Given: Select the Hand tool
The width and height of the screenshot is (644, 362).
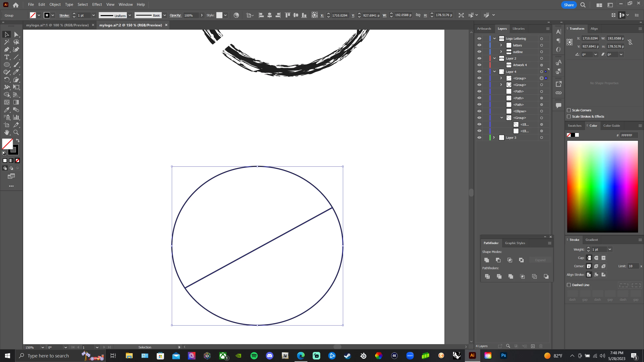Looking at the screenshot, I should pyautogui.click(x=7, y=132).
